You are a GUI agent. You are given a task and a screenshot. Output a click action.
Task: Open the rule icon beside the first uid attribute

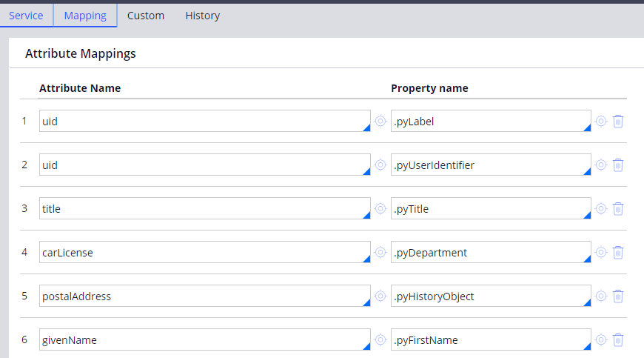pos(380,121)
